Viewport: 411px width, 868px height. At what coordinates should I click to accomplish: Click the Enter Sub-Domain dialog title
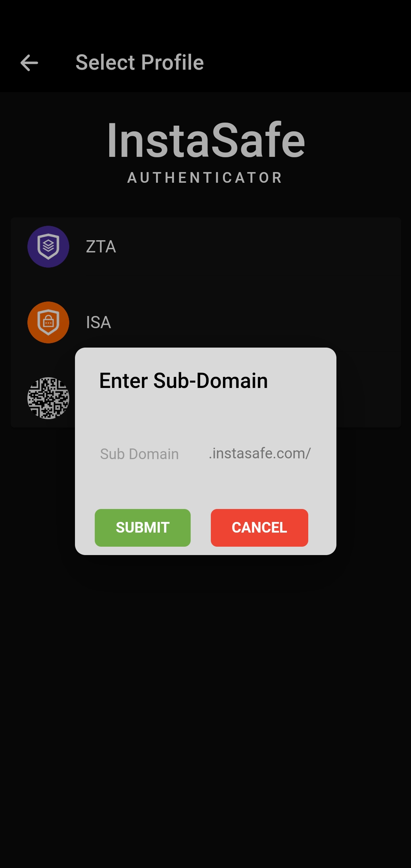tap(183, 381)
